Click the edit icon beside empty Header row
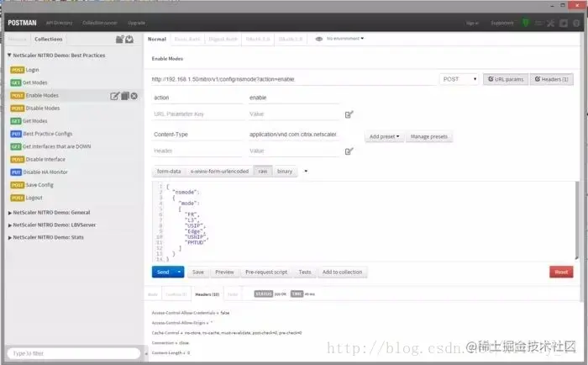Viewport: 588px width, 365px height. pos(349,151)
